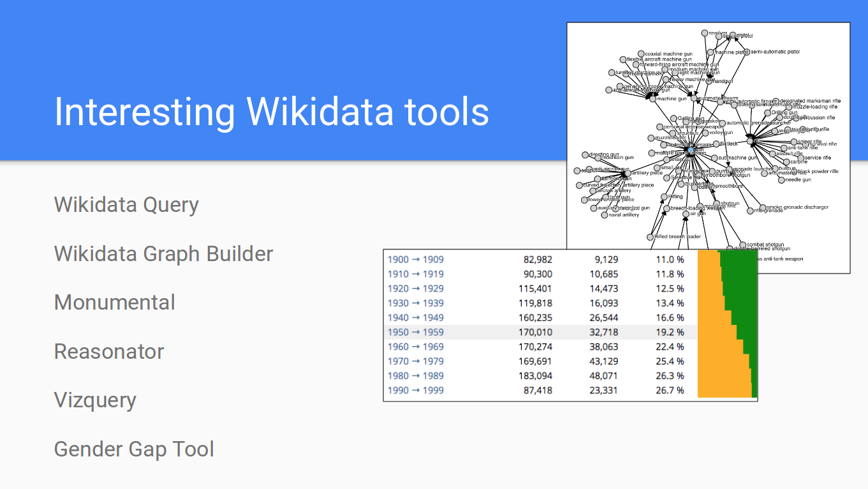
Task: Click the submachine gun graph node
Action: [x=715, y=158]
